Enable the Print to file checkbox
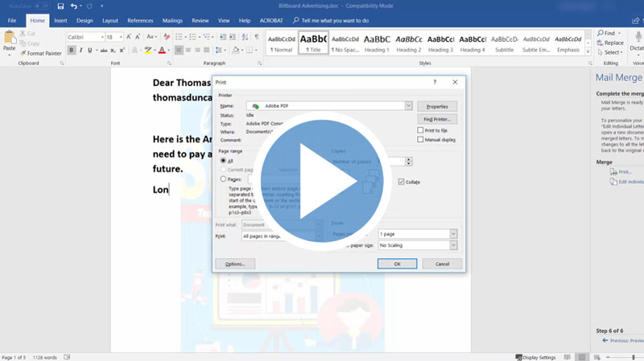Screen dimensions: 644x361 click(x=421, y=130)
